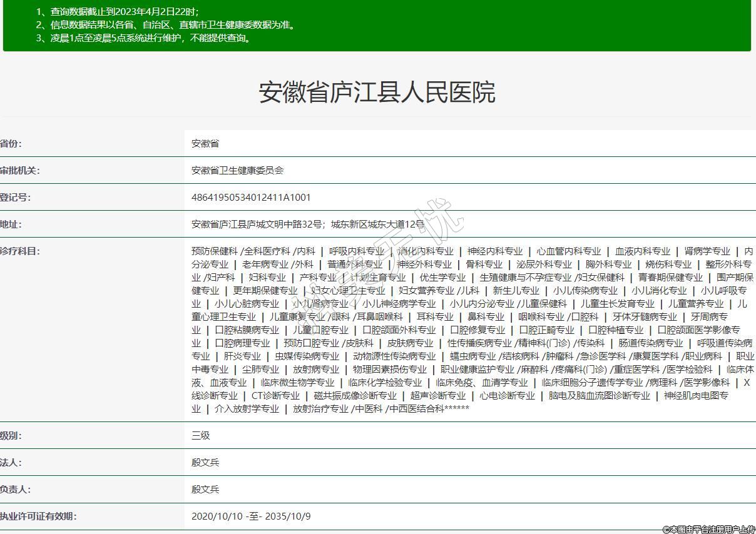Click the hospital name heading 安徽省庐江县人民医院

(x=377, y=92)
